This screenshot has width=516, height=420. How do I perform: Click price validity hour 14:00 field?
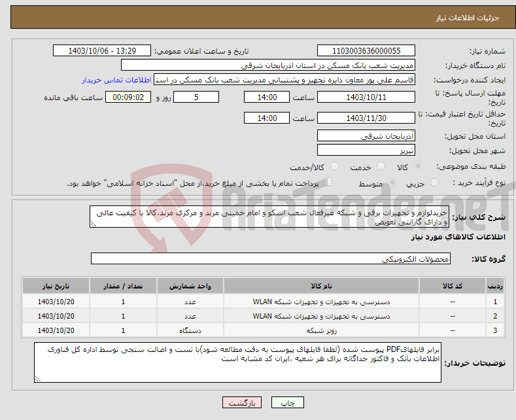click(x=267, y=118)
